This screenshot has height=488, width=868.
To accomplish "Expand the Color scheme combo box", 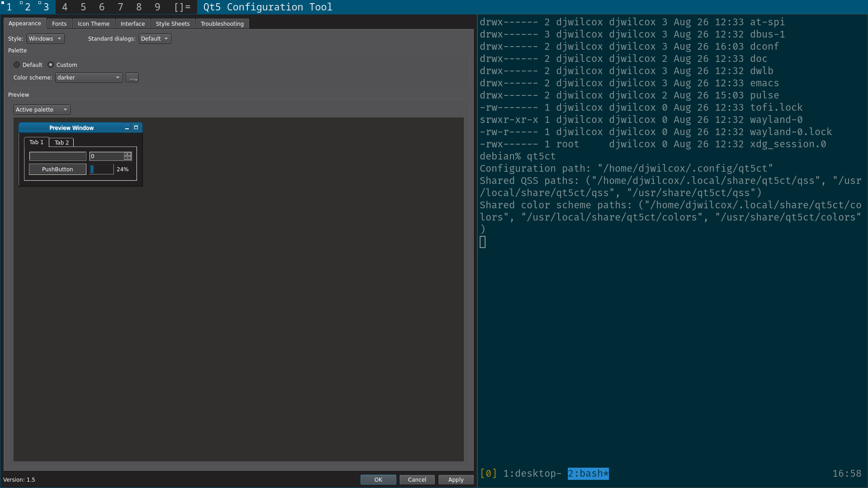I will pos(89,78).
